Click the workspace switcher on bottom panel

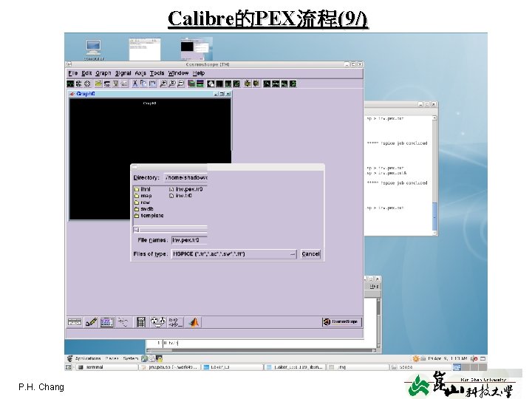pyautogui.click(x=470, y=367)
